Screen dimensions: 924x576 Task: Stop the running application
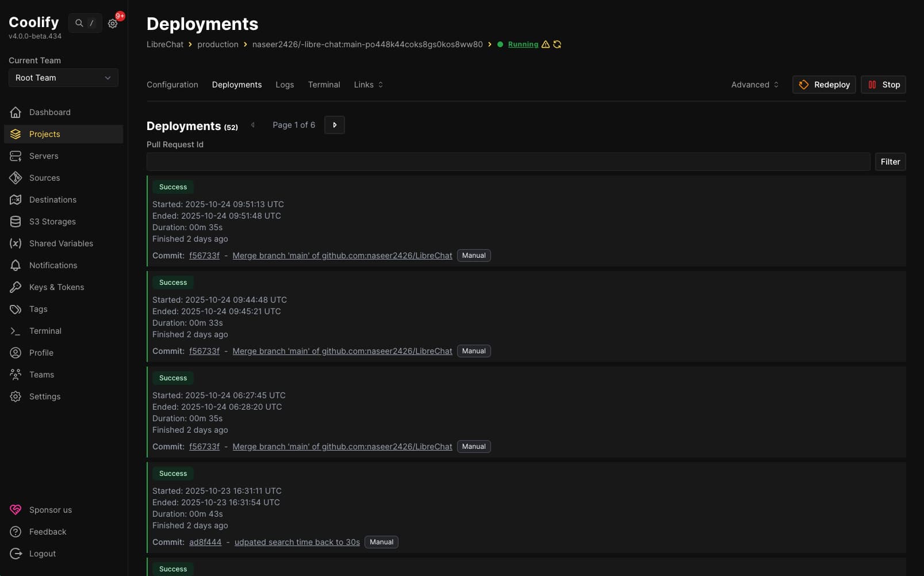(883, 85)
